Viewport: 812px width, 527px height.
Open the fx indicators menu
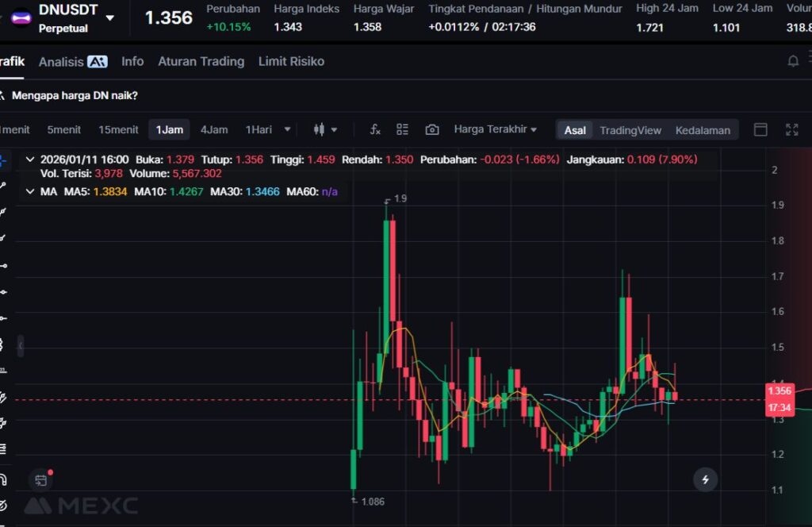[x=376, y=129]
